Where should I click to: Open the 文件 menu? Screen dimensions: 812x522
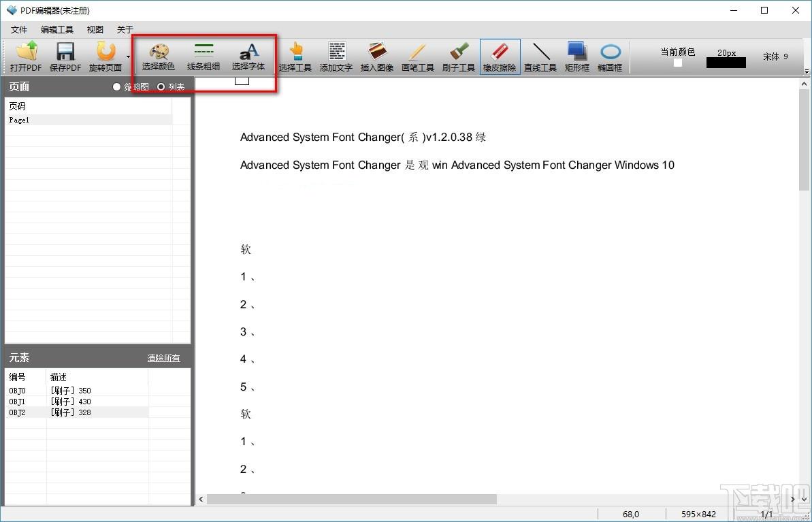[19, 29]
